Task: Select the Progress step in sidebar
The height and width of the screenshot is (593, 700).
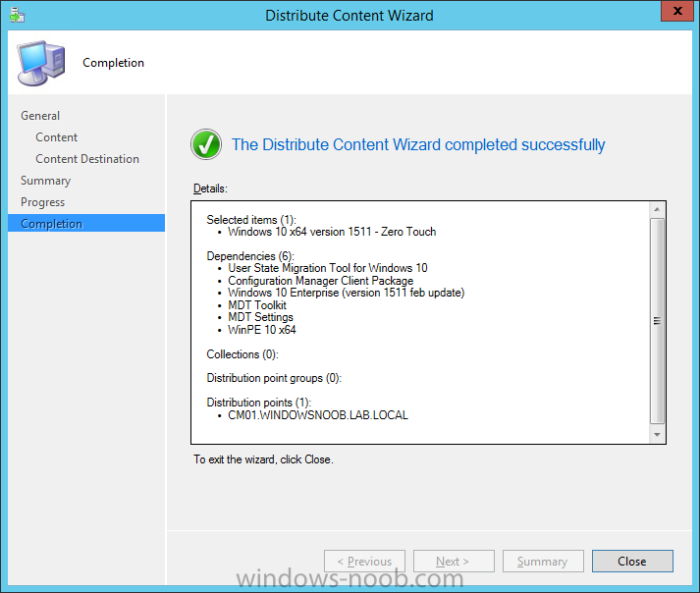Action: [43, 202]
